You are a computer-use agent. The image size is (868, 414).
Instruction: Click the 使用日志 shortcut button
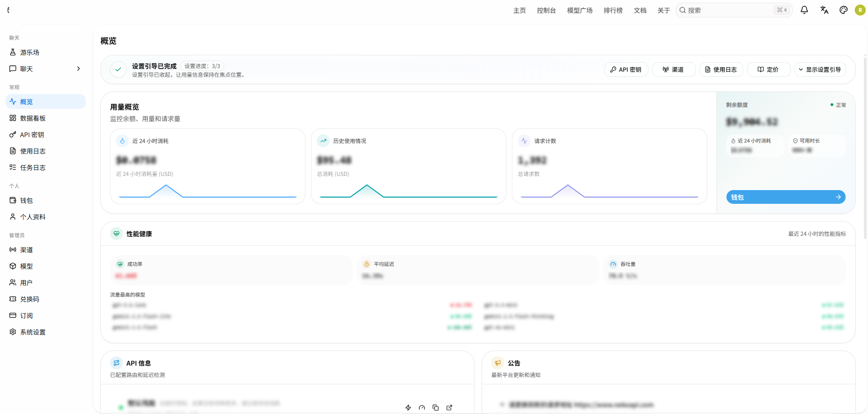[x=721, y=69]
